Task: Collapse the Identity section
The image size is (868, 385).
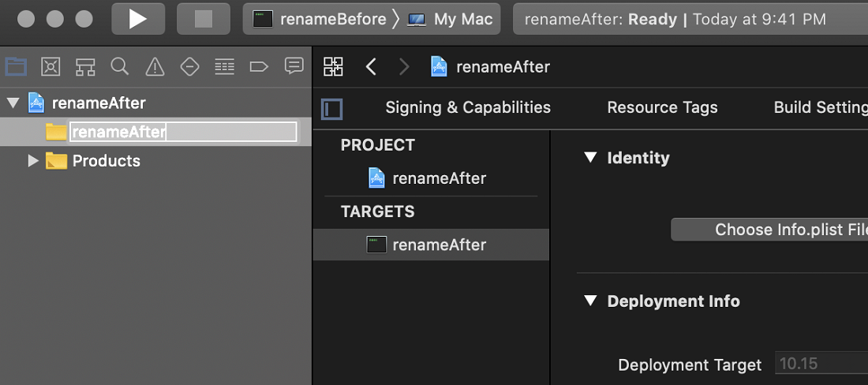Action: (591, 158)
